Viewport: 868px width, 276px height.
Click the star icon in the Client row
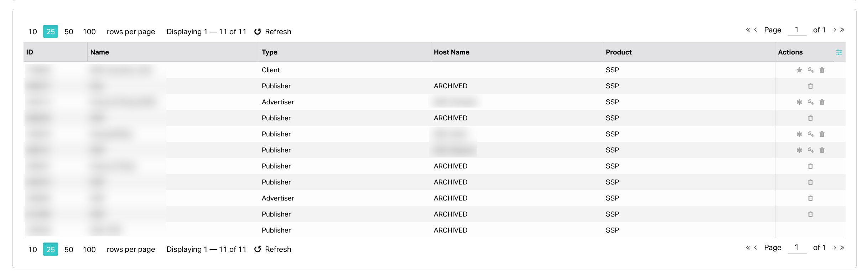point(799,70)
